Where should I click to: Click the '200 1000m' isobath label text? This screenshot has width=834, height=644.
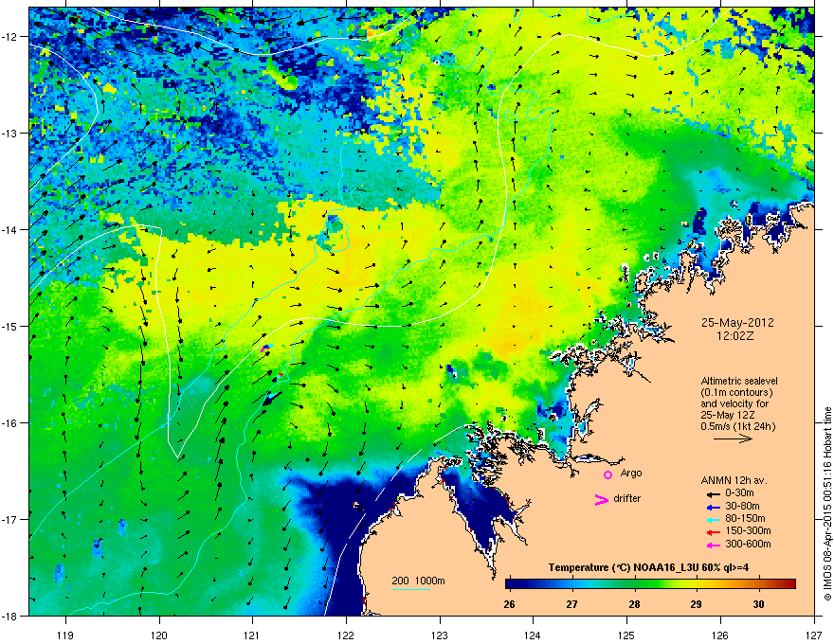click(x=419, y=581)
